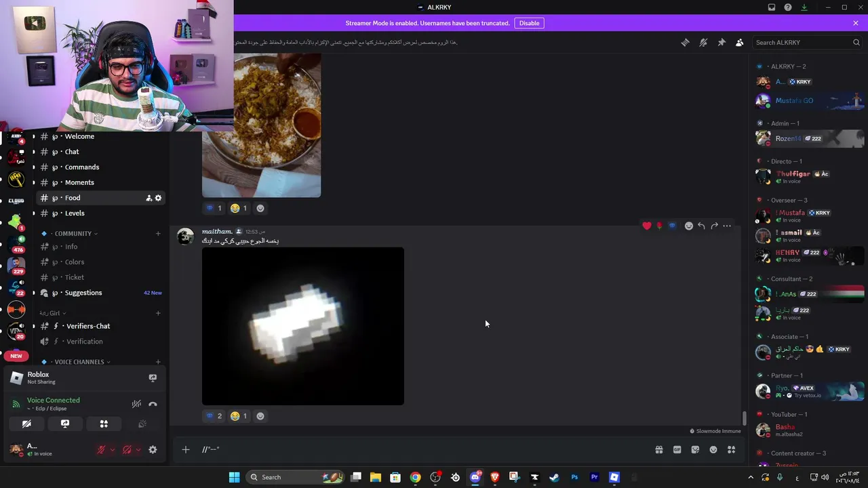
Task: Open the Verifiers-Chat channel
Action: click(x=100, y=326)
